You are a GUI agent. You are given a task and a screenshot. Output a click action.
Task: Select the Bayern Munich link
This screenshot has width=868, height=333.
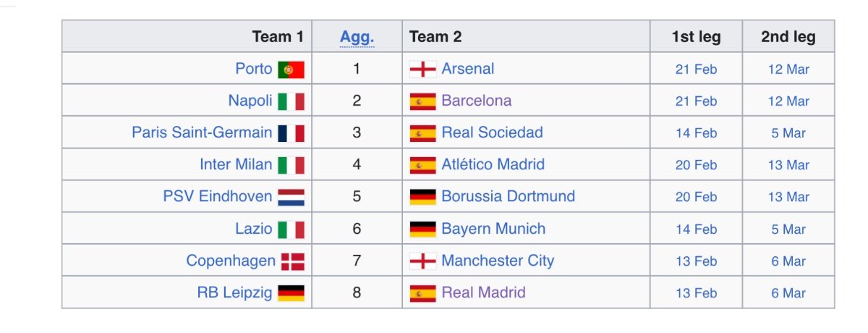tap(493, 229)
